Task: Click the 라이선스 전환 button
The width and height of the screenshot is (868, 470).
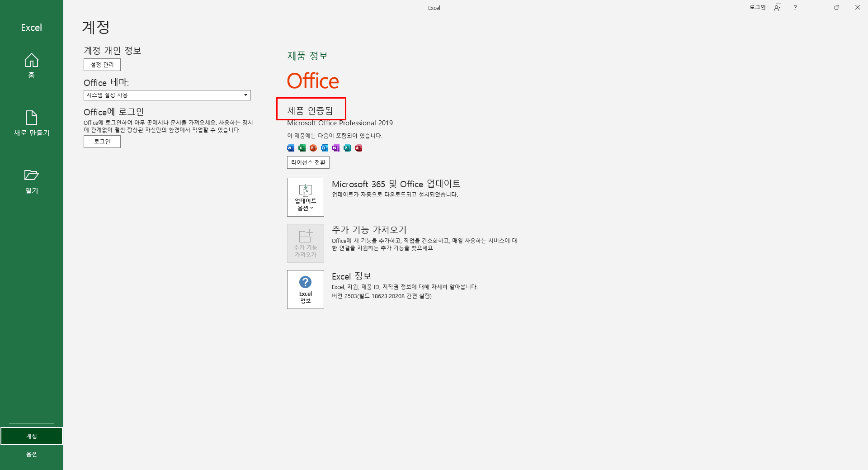Action: click(308, 162)
